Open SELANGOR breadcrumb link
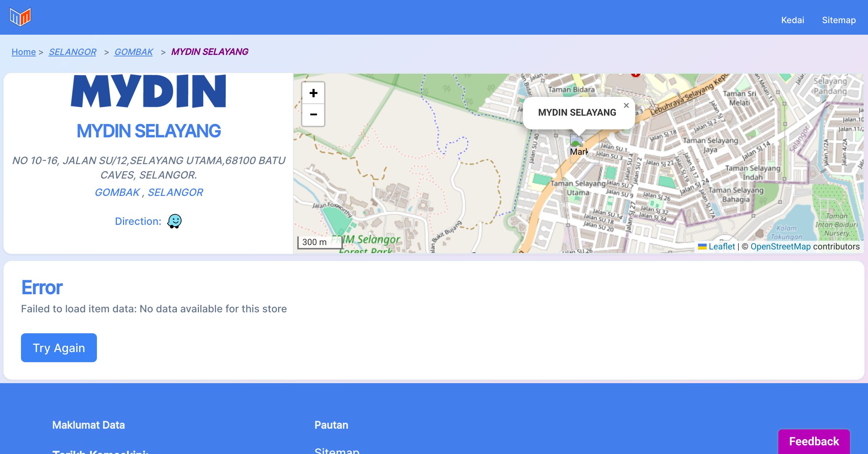This screenshot has height=454, width=868. (72, 52)
